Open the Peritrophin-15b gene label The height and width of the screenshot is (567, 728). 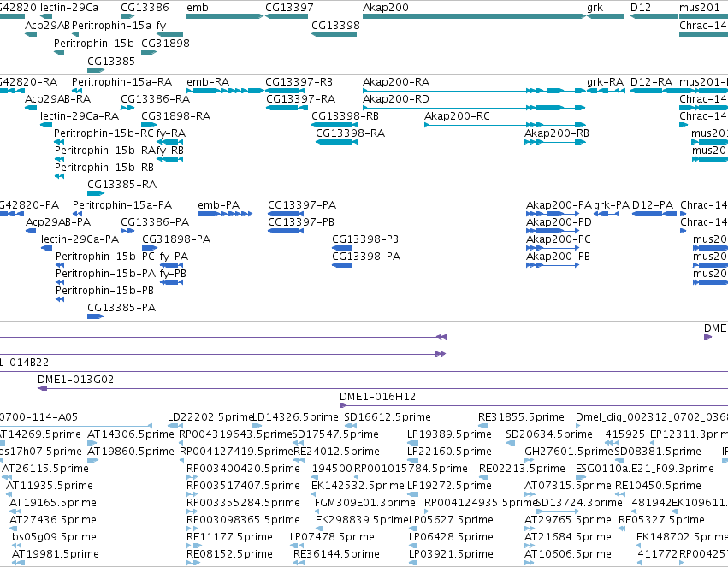tap(94, 43)
